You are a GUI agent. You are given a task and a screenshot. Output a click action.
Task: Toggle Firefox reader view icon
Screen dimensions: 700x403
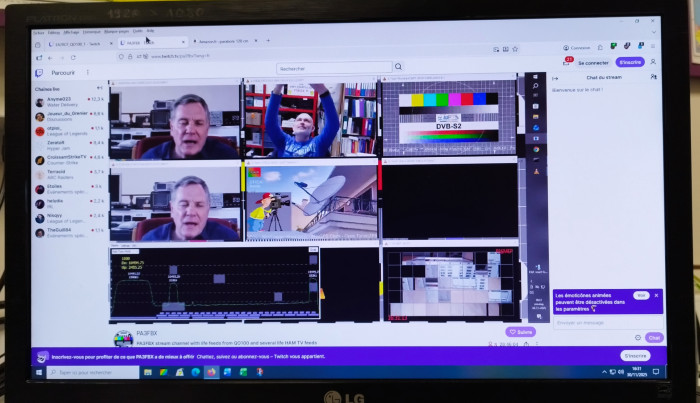click(505, 49)
